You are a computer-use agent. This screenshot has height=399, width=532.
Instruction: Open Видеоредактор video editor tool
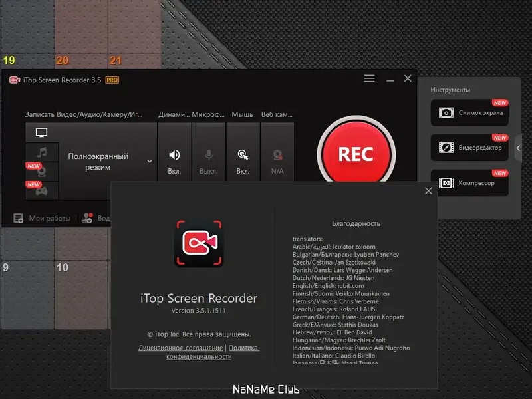(x=469, y=148)
